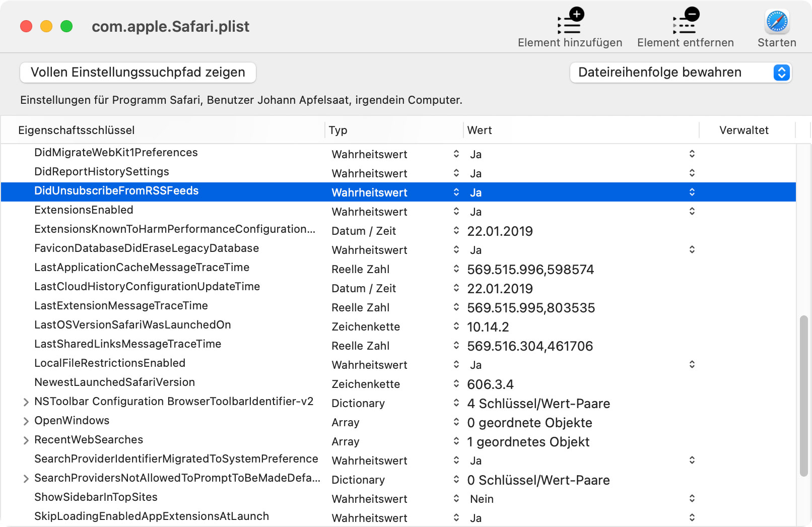Open type popup for DidReportHistorySettings

pyautogui.click(x=456, y=173)
